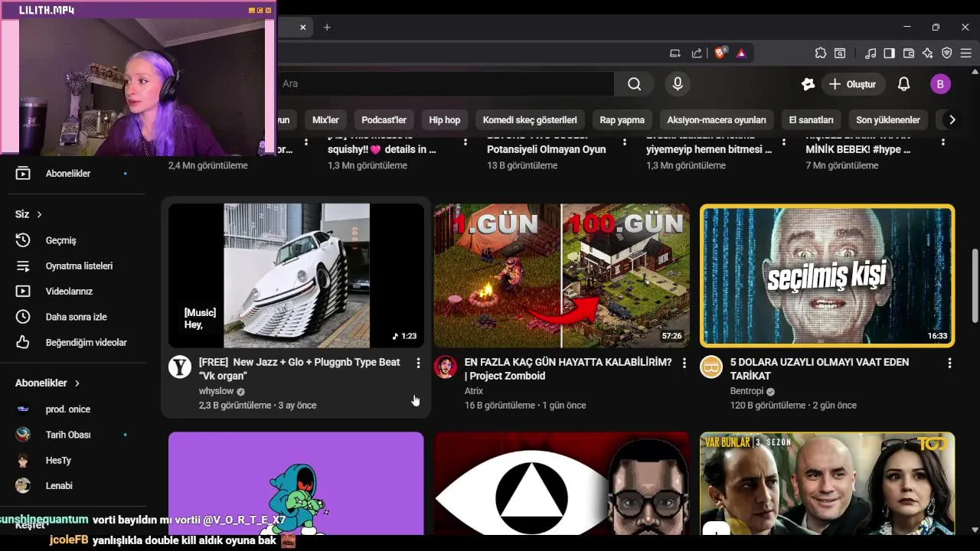Open YouTube notifications bell
The width and height of the screenshot is (980, 551).
tap(903, 84)
